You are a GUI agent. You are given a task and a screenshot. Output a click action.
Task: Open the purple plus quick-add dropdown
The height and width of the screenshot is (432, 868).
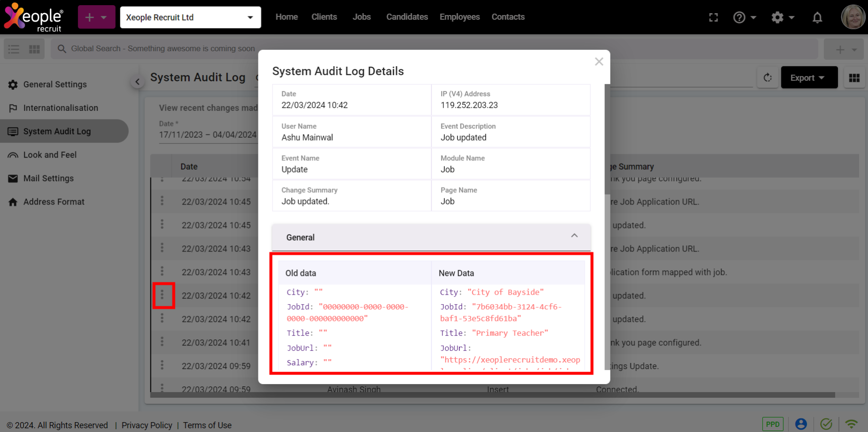tap(96, 17)
